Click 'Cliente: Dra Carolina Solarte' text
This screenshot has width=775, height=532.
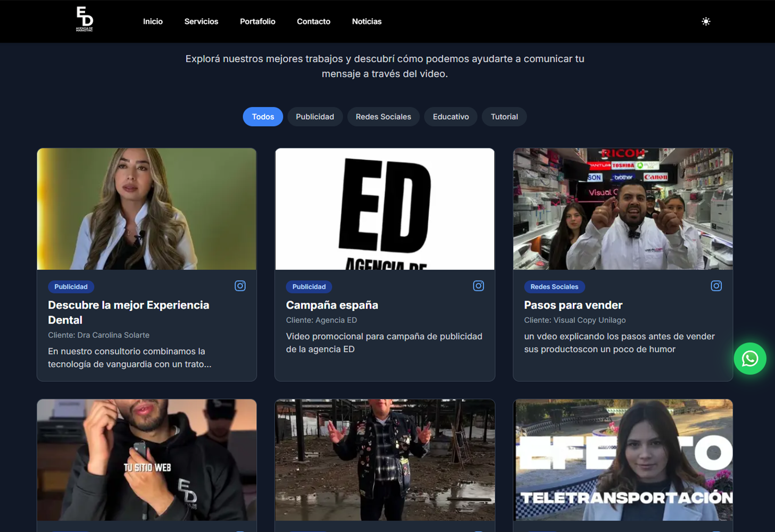coord(98,335)
